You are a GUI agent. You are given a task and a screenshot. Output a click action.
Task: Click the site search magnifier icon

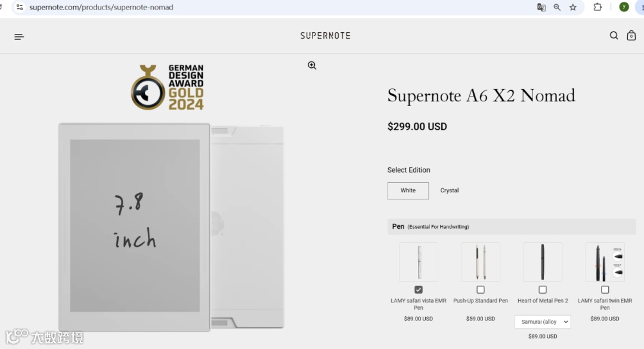coord(614,36)
